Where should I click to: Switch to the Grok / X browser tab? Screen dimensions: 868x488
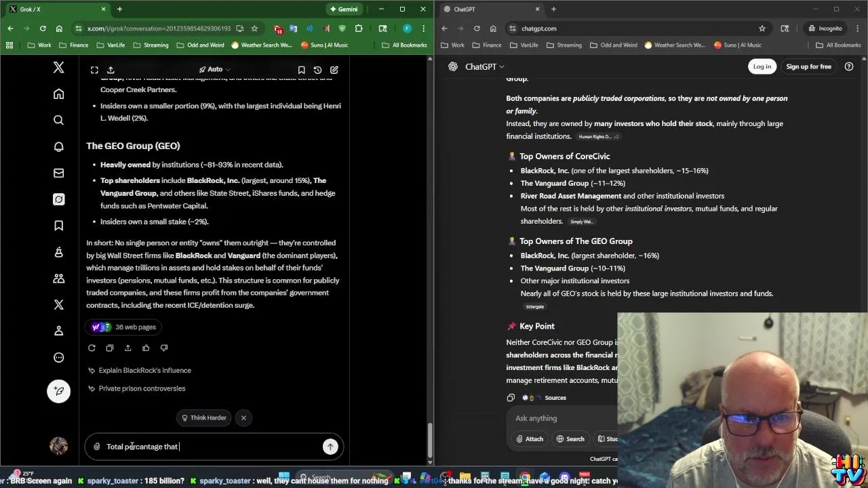(56, 9)
